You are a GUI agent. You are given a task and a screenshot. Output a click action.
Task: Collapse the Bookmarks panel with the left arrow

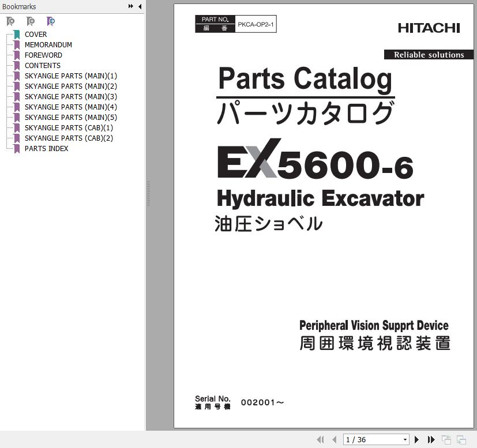(x=140, y=6)
